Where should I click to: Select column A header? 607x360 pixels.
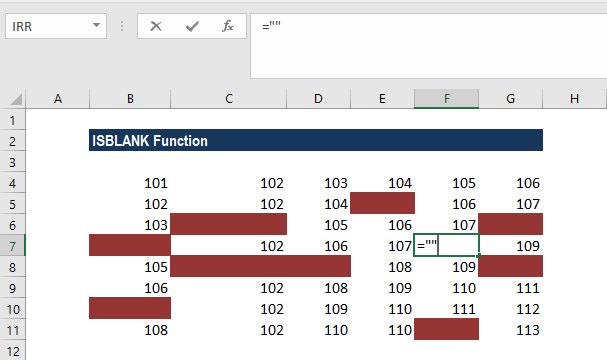58,99
